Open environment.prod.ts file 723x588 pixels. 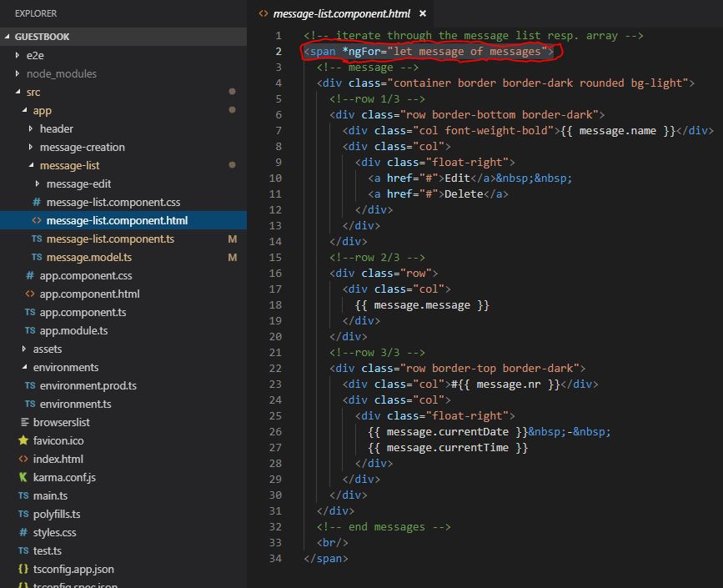pyautogui.click(x=88, y=385)
